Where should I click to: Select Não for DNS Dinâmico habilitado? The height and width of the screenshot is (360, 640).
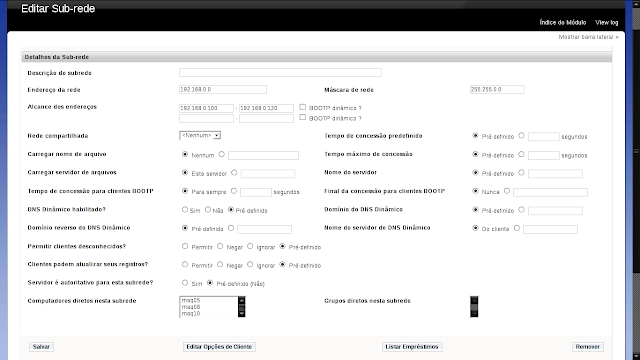[x=208, y=209]
